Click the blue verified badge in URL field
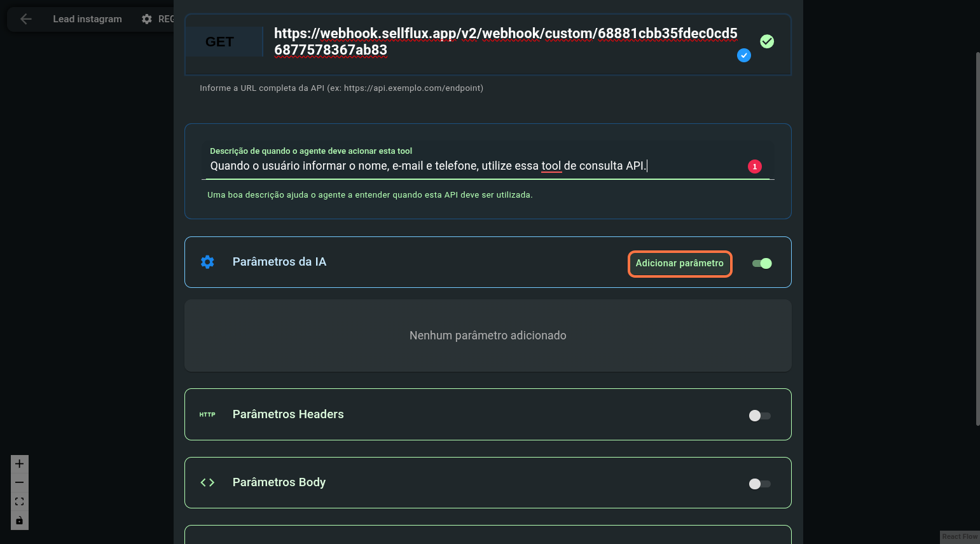 pyautogui.click(x=743, y=55)
